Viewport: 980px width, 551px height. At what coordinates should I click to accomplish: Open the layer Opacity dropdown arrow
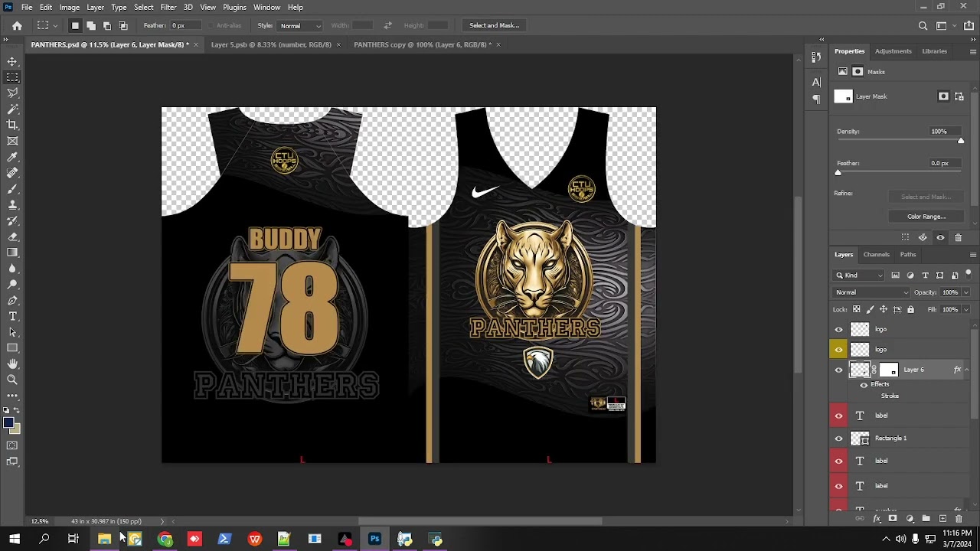pyautogui.click(x=965, y=292)
